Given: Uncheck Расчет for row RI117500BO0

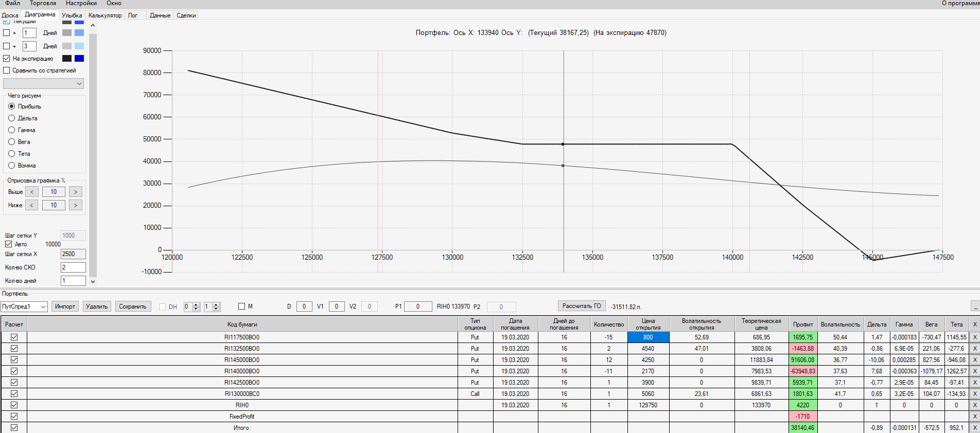Looking at the screenshot, I should tap(14, 337).
